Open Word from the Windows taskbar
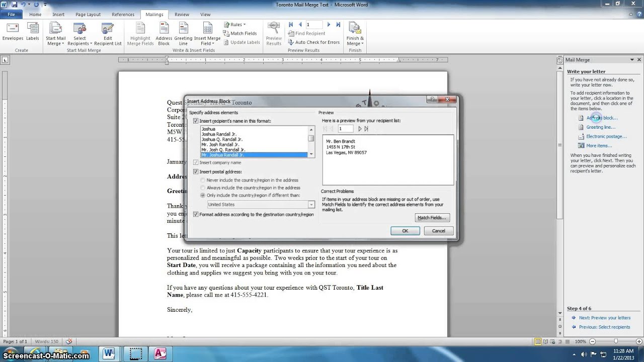This screenshot has height=362, width=644. pyautogui.click(x=109, y=353)
